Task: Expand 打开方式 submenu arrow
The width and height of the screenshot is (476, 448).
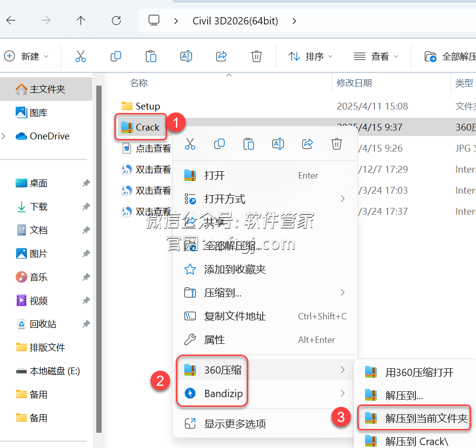Action: tap(343, 199)
